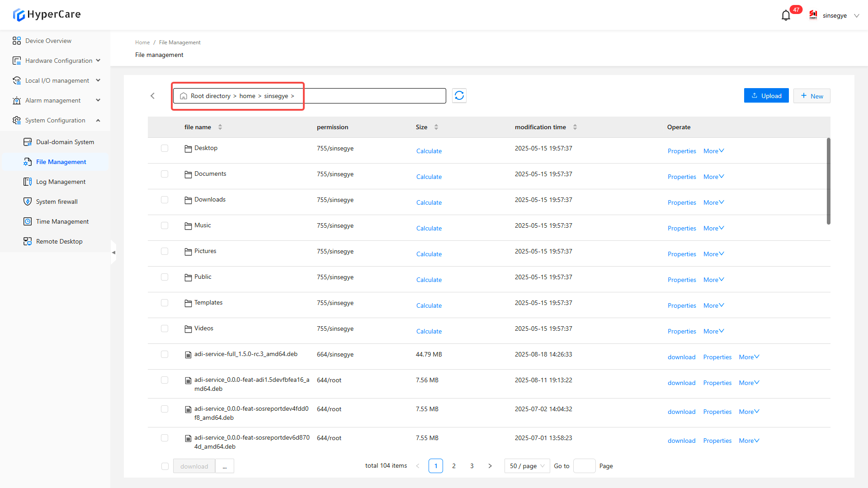Sort by file name column arrows
Viewport: 868px width, 488px height.
click(x=220, y=127)
